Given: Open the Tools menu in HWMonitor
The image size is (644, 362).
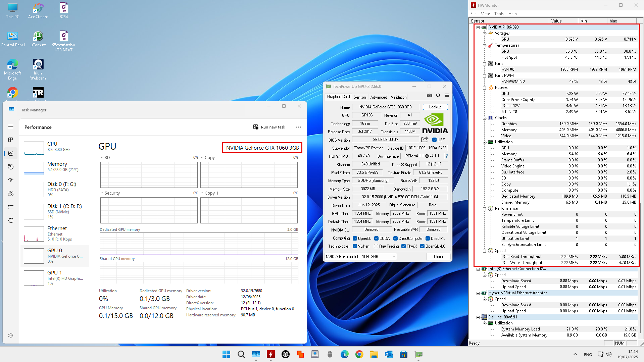Looking at the screenshot, I should [499, 14].
